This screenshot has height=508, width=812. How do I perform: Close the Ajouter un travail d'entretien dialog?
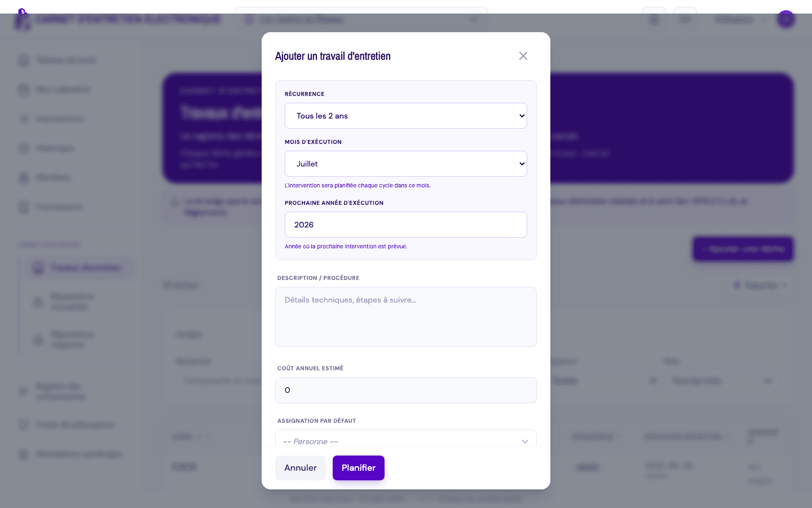click(523, 56)
